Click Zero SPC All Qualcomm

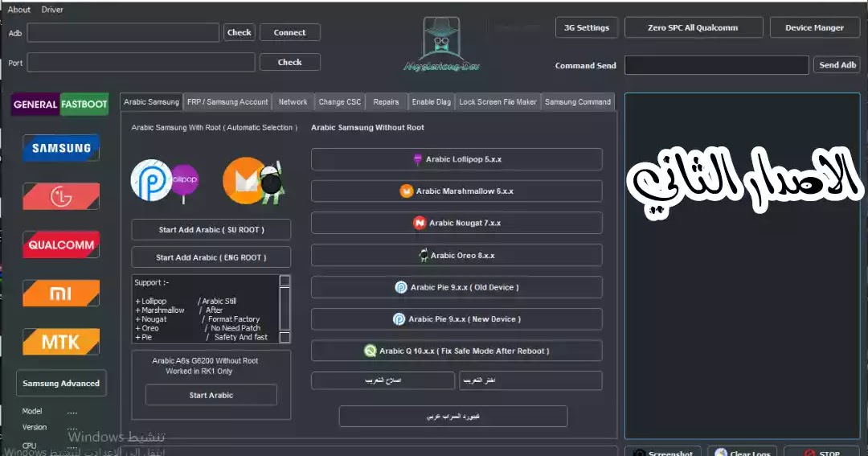pyautogui.click(x=694, y=27)
